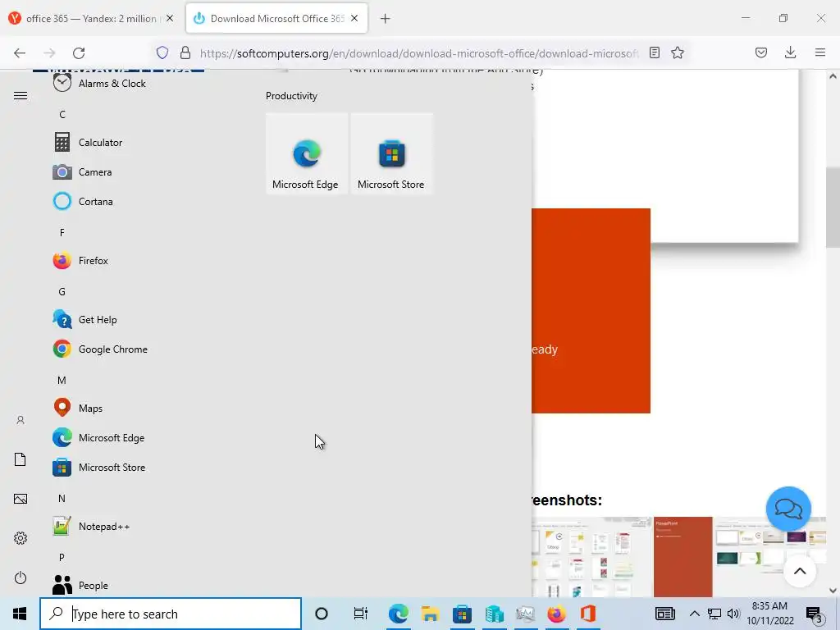Jump to letter N app group header
This screenshot has height=630, width=840.
62,499
